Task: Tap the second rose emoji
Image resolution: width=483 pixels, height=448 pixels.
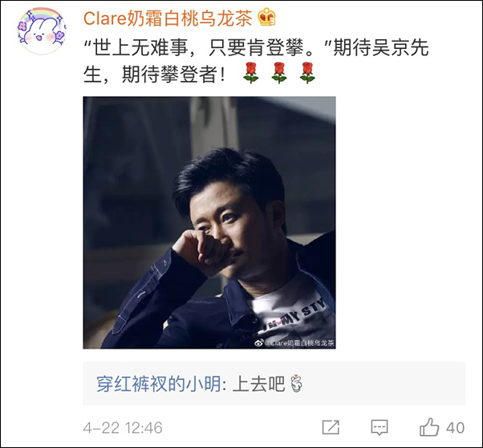Action: [279, 73]
